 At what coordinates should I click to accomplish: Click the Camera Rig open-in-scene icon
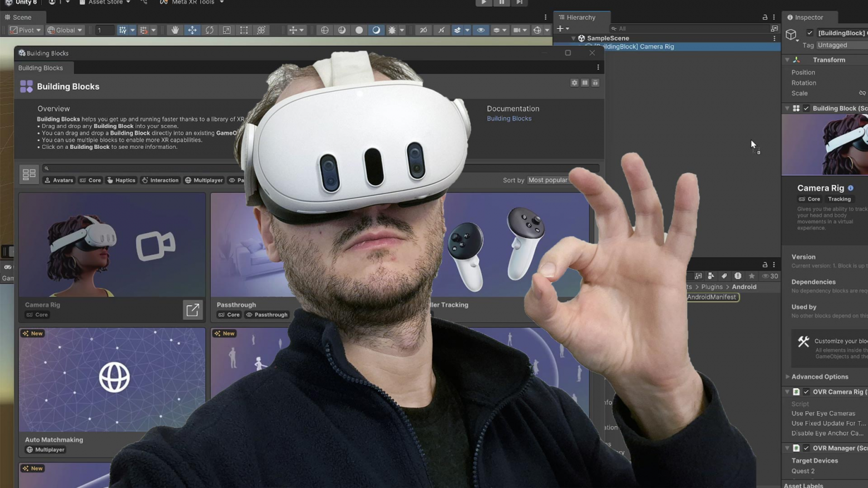[x=193, y=310]
